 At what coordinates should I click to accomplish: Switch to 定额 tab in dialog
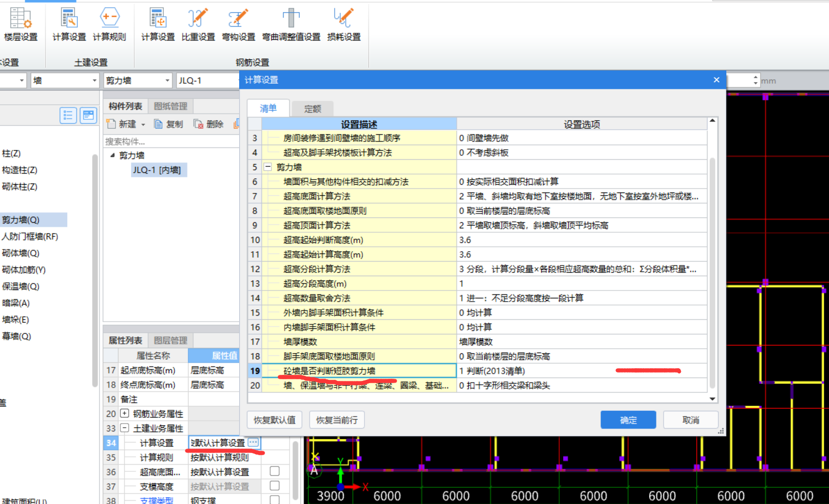point(312,109)
